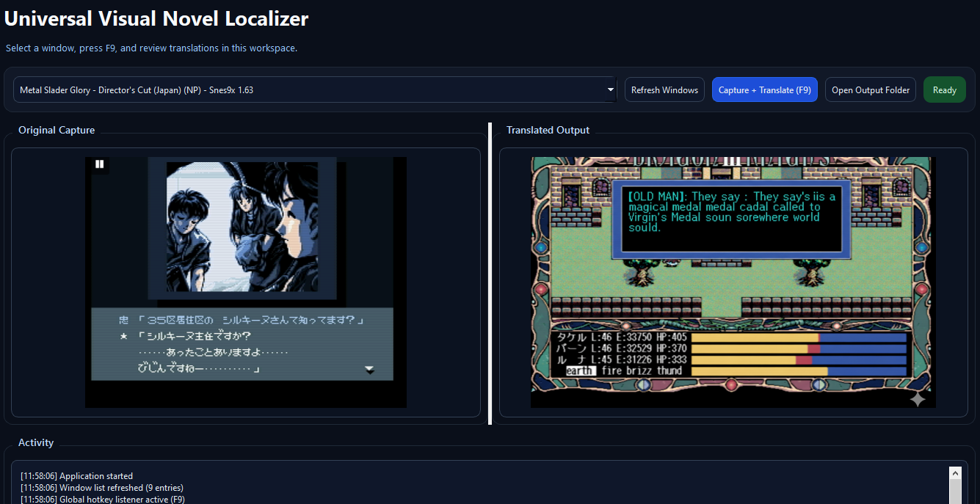The image size is (980, 504).
Task: Click the 'Select a window, press F9' instruction text
Action: point(151,48)
